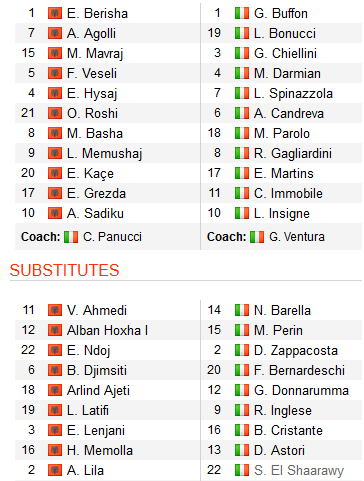
Task: Click the Italian flag beside coach C. Panucci
Action: point(71,237)
